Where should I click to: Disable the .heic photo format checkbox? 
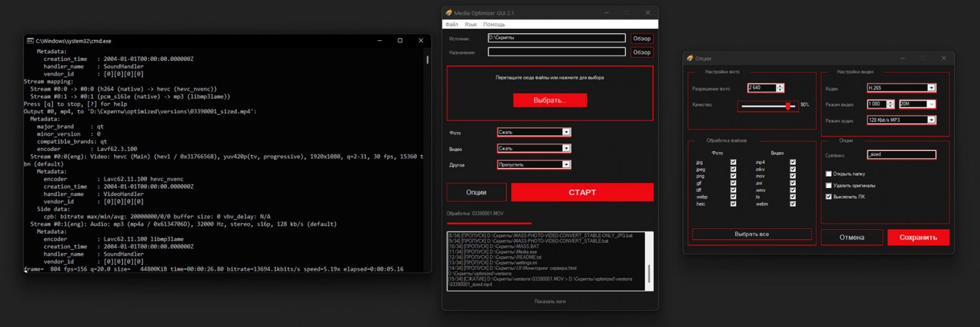click(x=733, y=204)
